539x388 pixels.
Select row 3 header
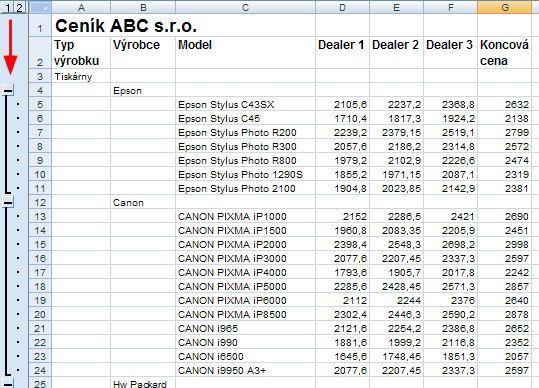tap(40, 76)
